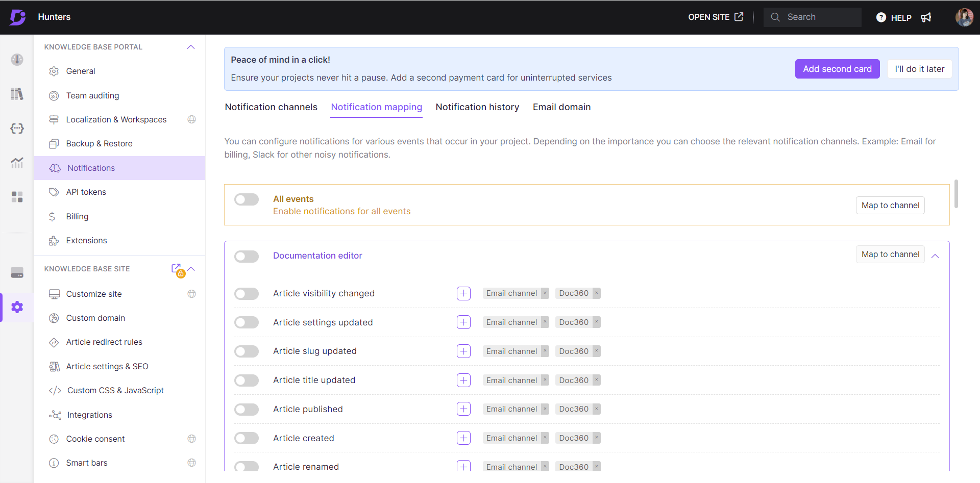Screen dimensions: 980x483
Task: Collapse the Knowledge Base Portal section
Action: [x=191, y=47]
